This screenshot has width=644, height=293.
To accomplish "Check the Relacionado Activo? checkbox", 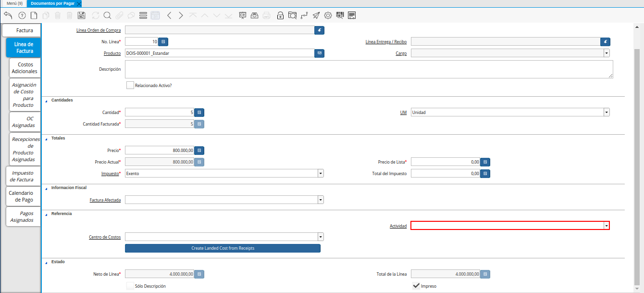I will click(x=130, y=85).
